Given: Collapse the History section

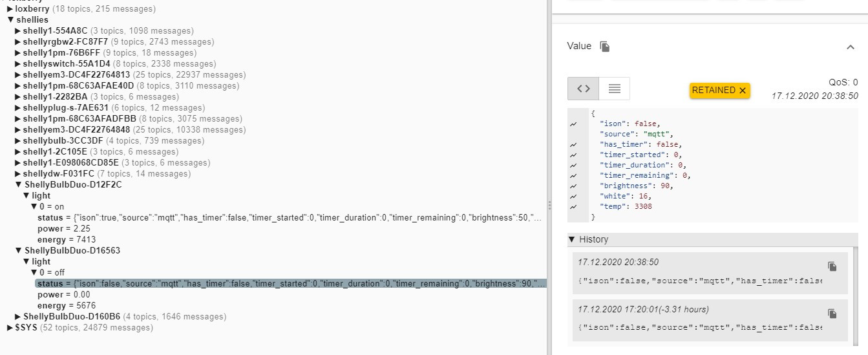Looking at the screenshot, I should [571, 239].
